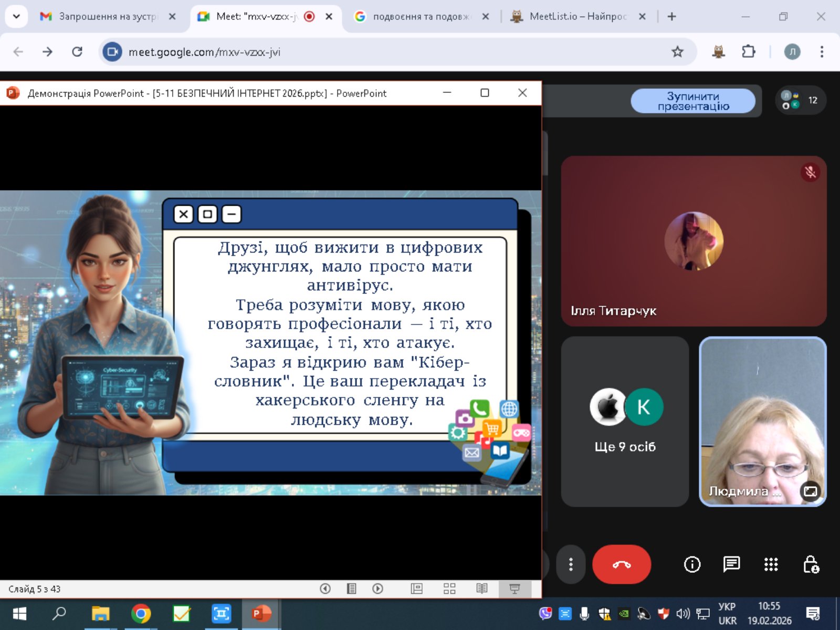Open the chat with everyone panel

[731, 564]
